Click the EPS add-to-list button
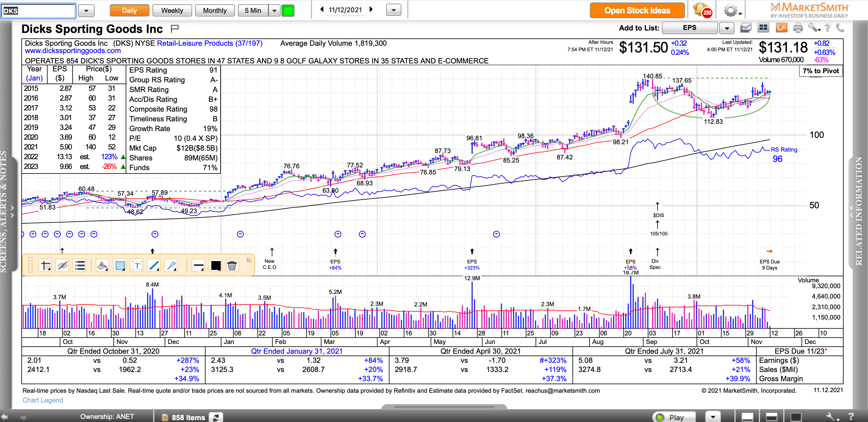868x422 pixels. click(689, 28)
